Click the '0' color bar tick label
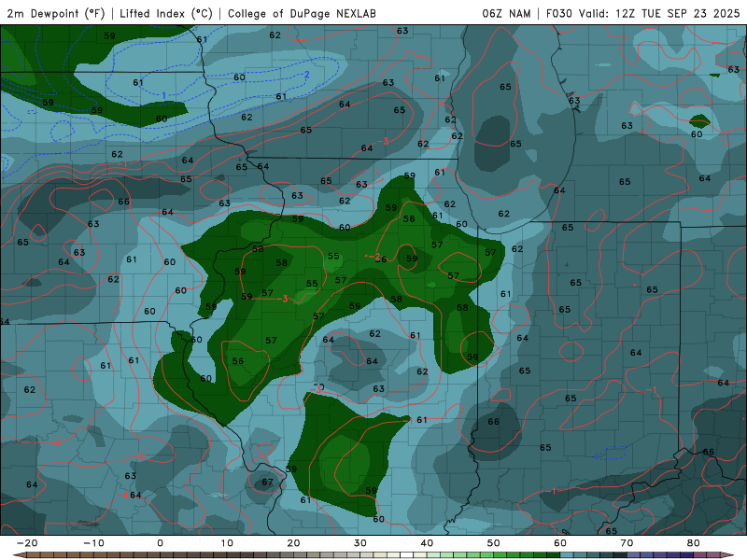 pos(160,543)
